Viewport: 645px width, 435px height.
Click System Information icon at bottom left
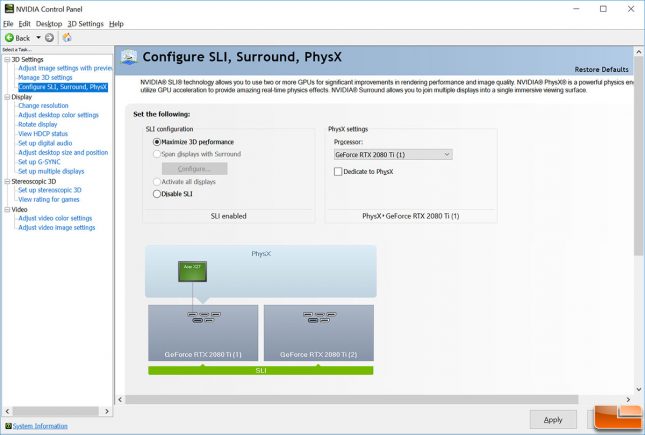(x=8, y=426)
